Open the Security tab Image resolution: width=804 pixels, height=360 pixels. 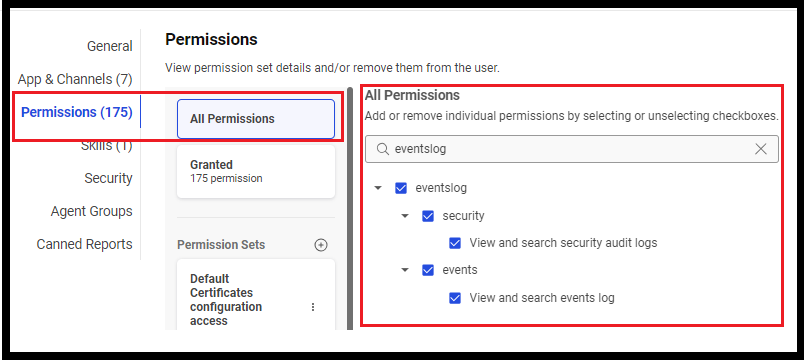[108, 178]
